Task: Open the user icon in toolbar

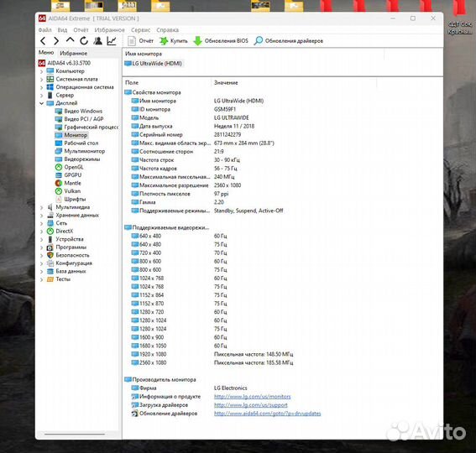Action: [x=97, y=40]
